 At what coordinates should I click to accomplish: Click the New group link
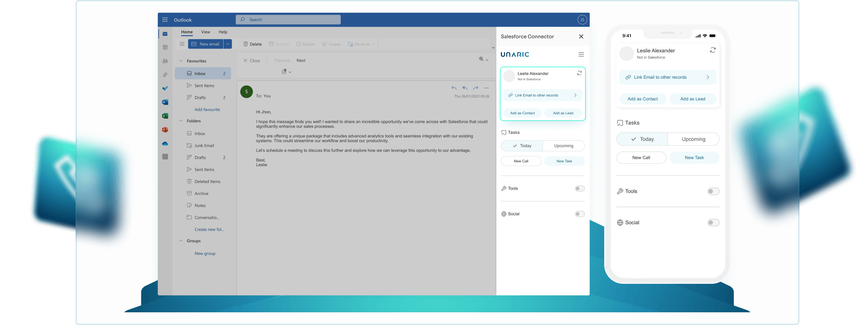(205, 254)
